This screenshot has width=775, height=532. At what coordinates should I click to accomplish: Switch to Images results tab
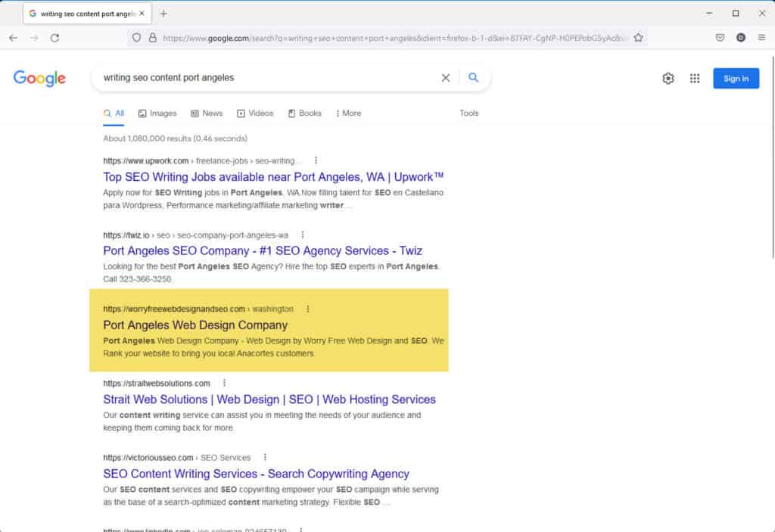point(157,114)
